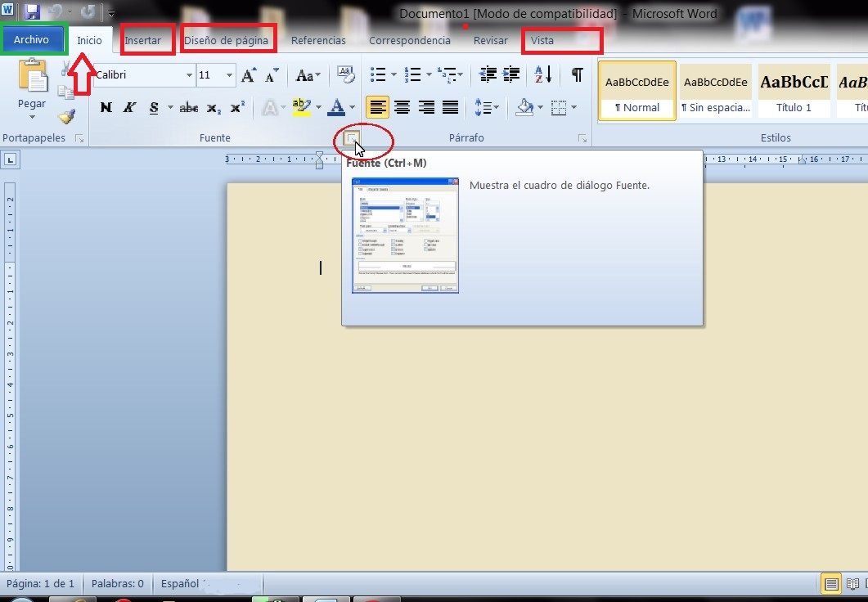Image resolution: width=868 pixels, height=602 pixels.
Task: Open the underline style dropdown arrow
Action: [x=170, y=107]
